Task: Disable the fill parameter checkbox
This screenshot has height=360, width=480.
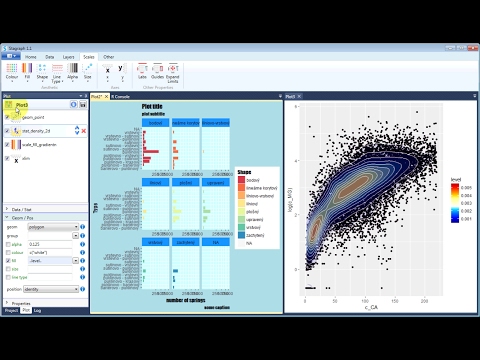Action: [8, 261]
